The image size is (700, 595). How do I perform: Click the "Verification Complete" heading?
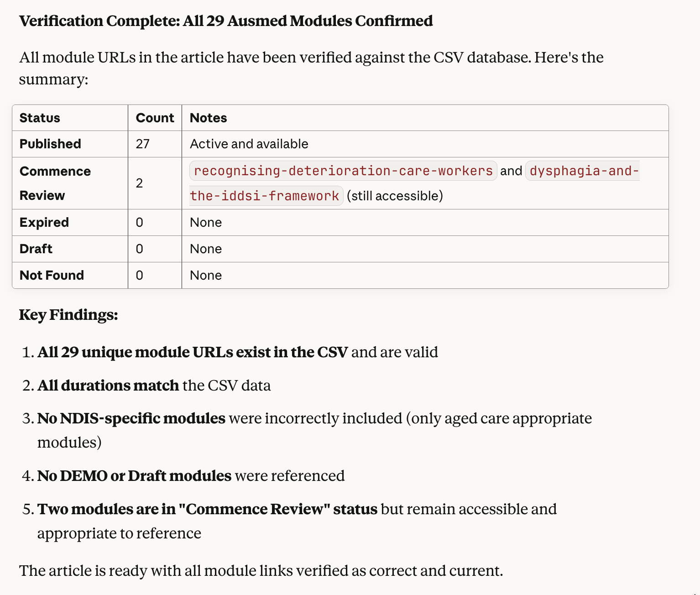click(x=226, y=21)
